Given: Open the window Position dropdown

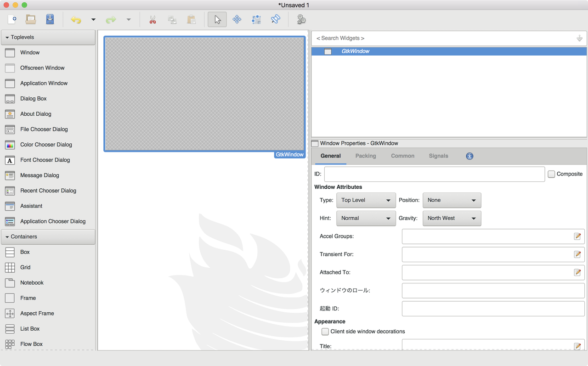Looking at the screenshot, I should [452, 200].
